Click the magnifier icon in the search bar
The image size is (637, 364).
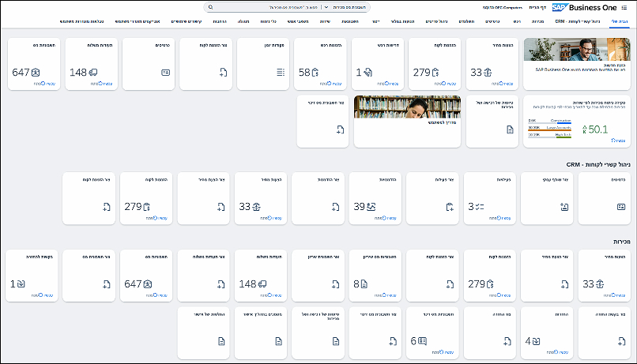pos(211,6)
